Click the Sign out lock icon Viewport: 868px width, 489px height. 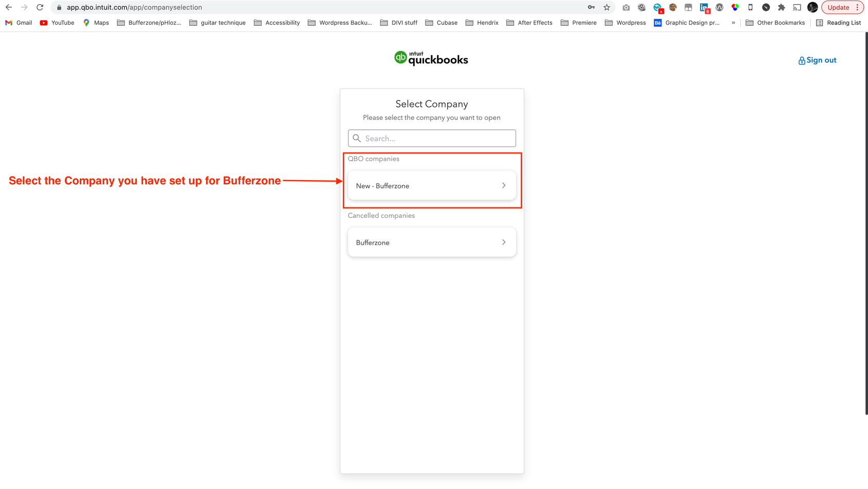(x=802, y=61)
